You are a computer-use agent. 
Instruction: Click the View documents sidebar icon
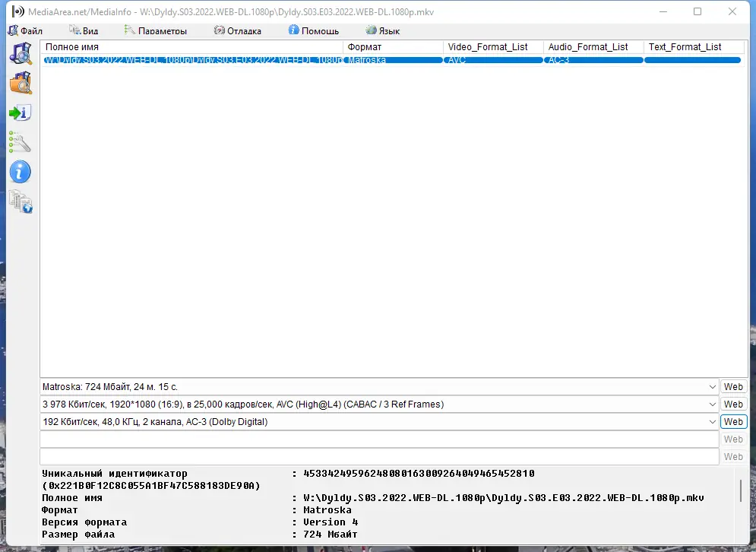click(21, 202)
